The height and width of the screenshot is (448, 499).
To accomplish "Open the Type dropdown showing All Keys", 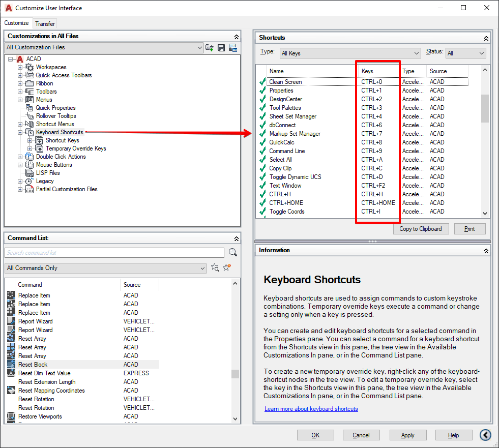I will 350,53.
